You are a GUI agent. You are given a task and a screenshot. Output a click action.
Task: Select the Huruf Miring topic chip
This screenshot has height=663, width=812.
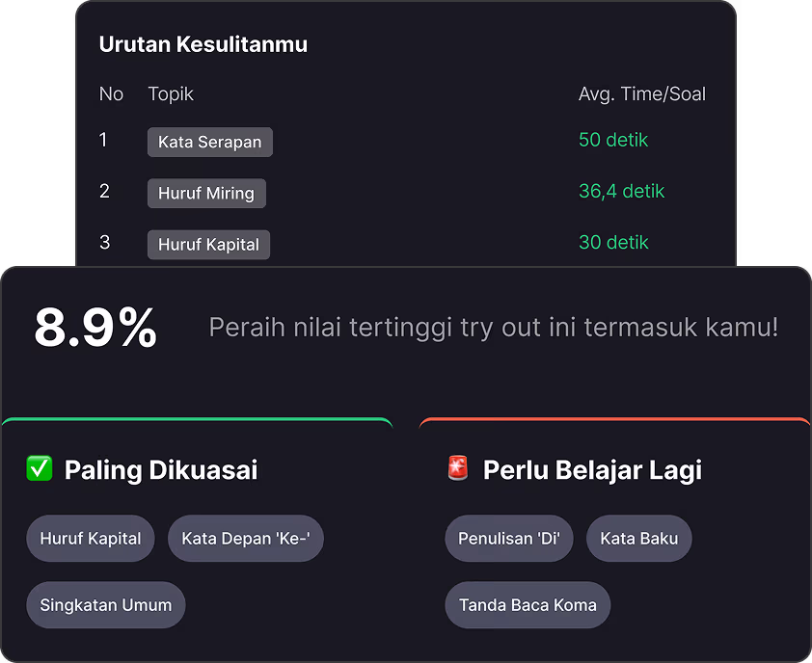pyautogui.click(x=206, y=193)
